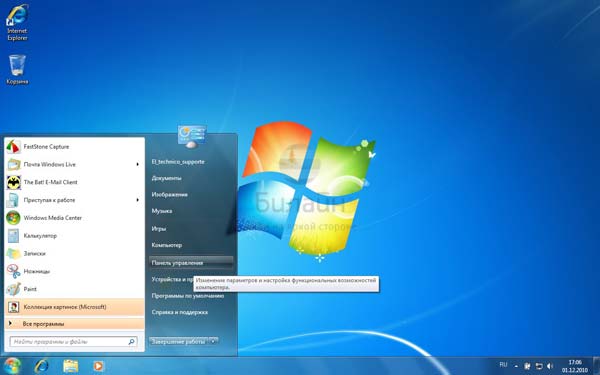
Task: Click the user account picture
Action: point(192,135)
